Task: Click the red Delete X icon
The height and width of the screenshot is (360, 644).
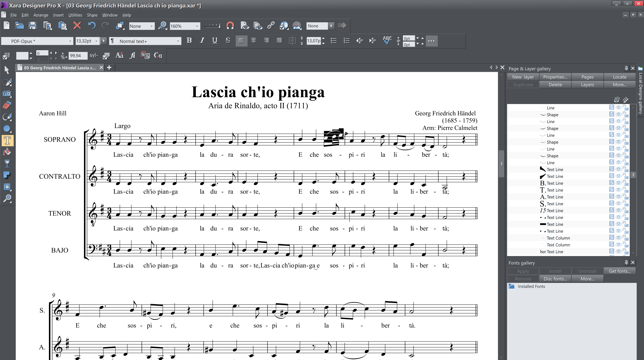Action: coord(77,26)
